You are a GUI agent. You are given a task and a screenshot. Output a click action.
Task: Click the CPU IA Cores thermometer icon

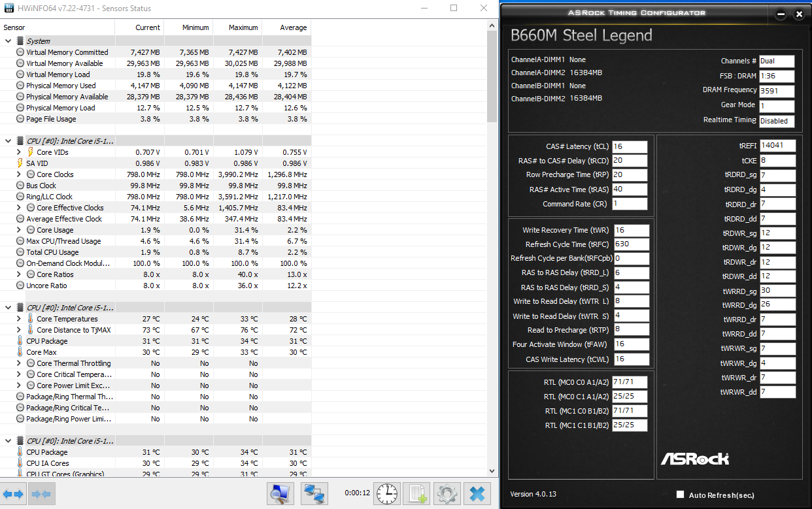click(x=20, y=463)
